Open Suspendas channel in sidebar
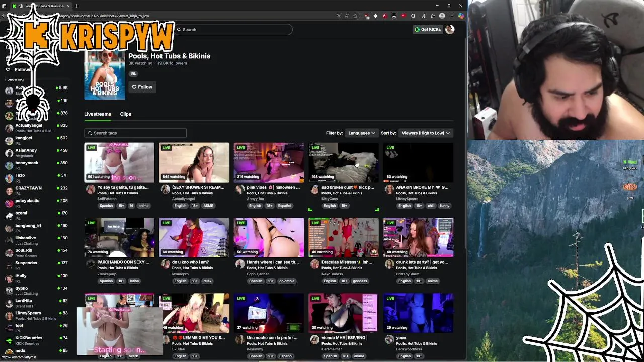 coord(36,265)
